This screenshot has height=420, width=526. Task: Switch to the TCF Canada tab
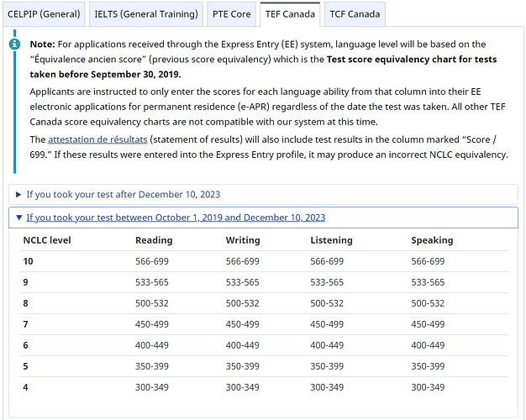pyautogui.click(x=354, y=13)
